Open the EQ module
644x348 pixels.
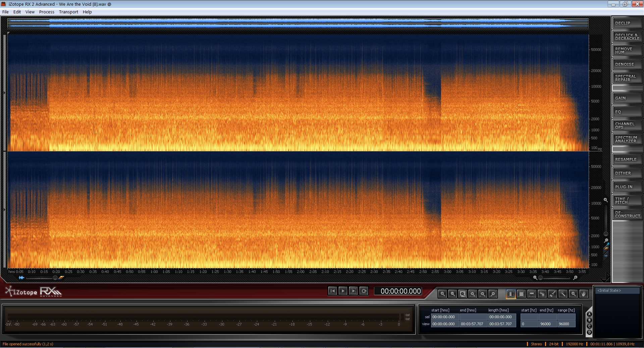[x=627, y=112]
